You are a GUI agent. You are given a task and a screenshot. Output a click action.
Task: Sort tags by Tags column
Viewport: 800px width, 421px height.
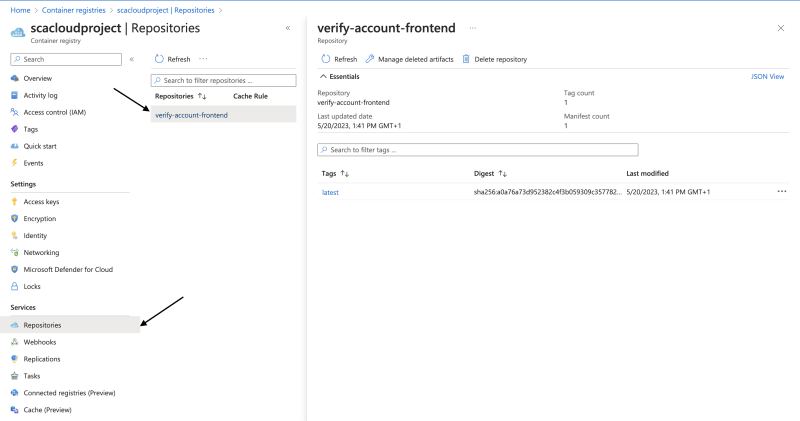coord(335,174)
